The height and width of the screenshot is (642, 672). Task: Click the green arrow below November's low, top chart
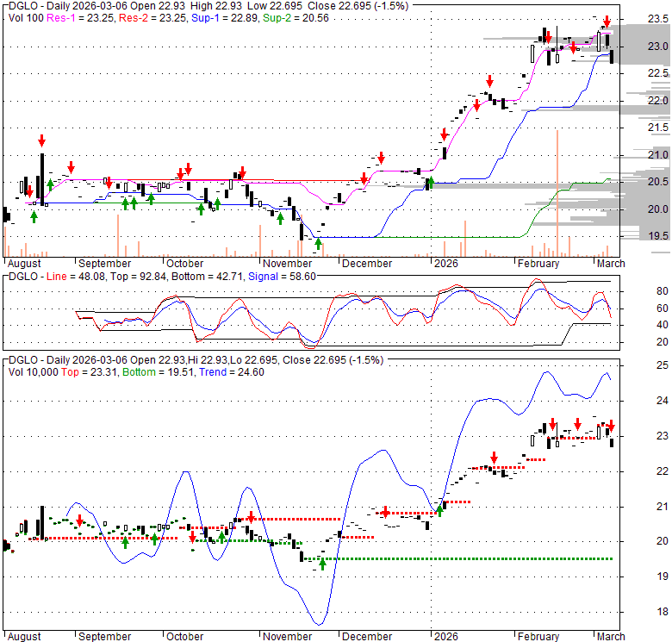tap(318, 244)
